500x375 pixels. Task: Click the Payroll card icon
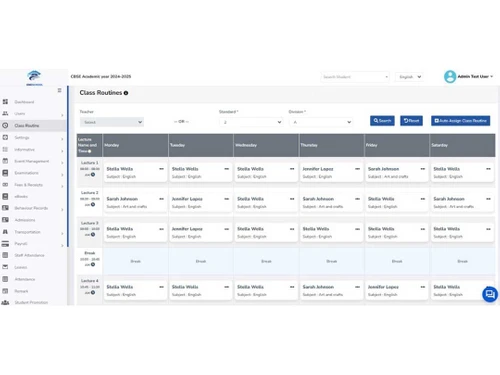pos(5,244)
